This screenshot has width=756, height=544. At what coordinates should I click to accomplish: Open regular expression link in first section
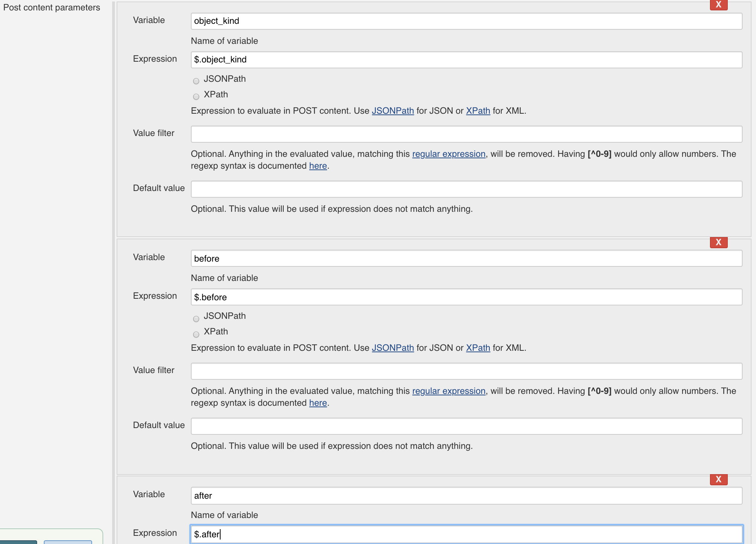pyautogui.click(x=449, y=154)
